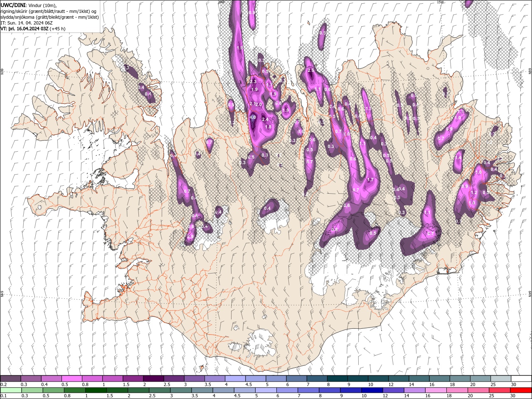This screenshot has width=532, height=399.
Task: Pick the dark blue swatch labeled 10 in the rain scale
Action: point(372,390)
